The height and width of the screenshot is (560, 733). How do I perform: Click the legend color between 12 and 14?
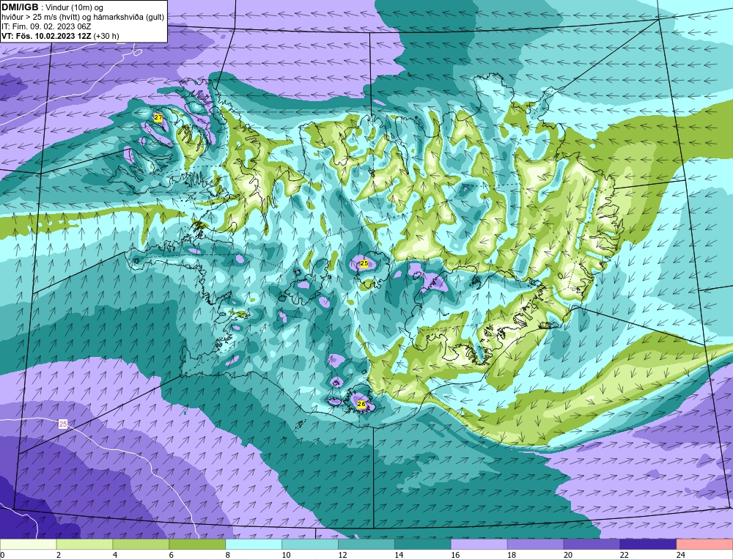[x=366, y=545]
